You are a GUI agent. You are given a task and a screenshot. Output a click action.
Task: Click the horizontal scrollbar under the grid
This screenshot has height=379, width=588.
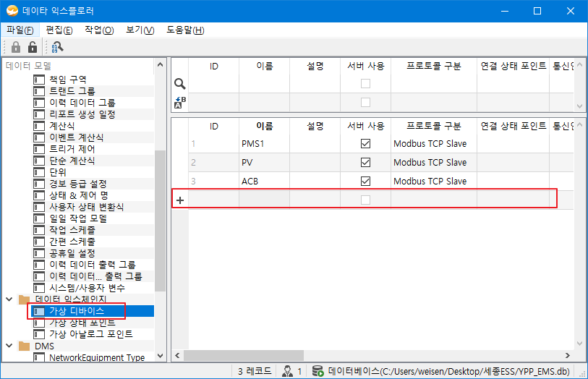pyautogui.click(x=362, y=356)
